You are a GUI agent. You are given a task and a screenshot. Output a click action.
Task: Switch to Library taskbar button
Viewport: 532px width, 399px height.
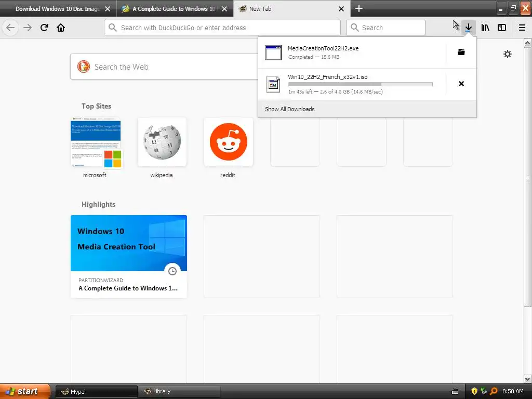pos(179,392)
